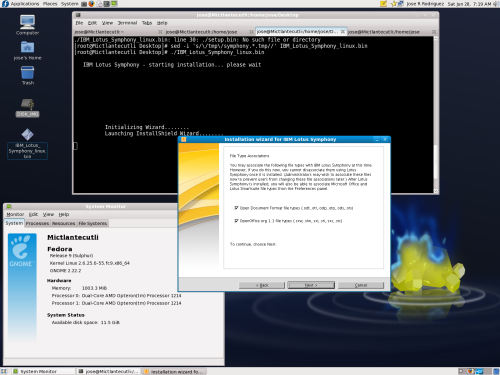Select jose's Home folder icon
Screen dimensions: 500x375
pyautogui.click(x=27, y=50)
